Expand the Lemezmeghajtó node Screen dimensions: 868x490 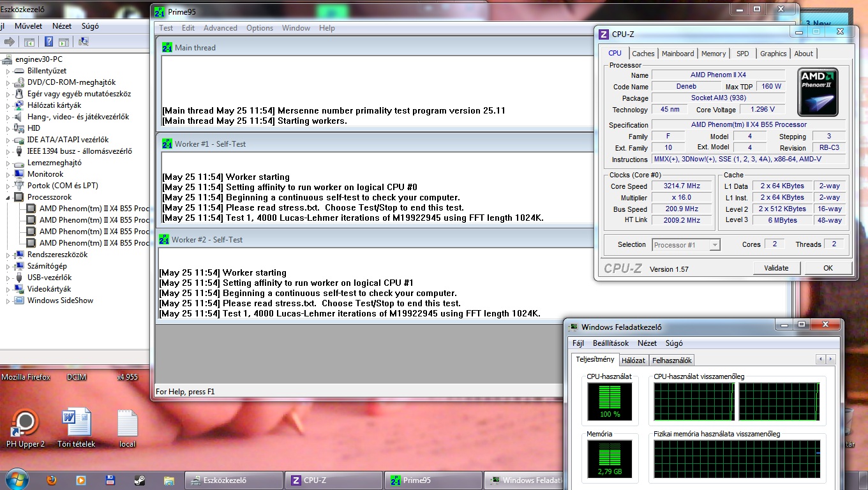pyautogui.click(x=8, y=163)
